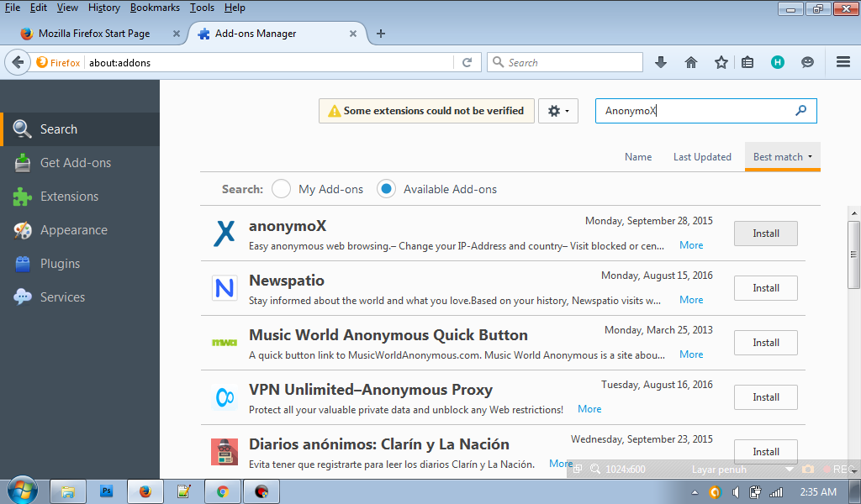Reload the about:addons page
Image resolution: width=861 pixels, height=504 pixels.
(467, 62)
